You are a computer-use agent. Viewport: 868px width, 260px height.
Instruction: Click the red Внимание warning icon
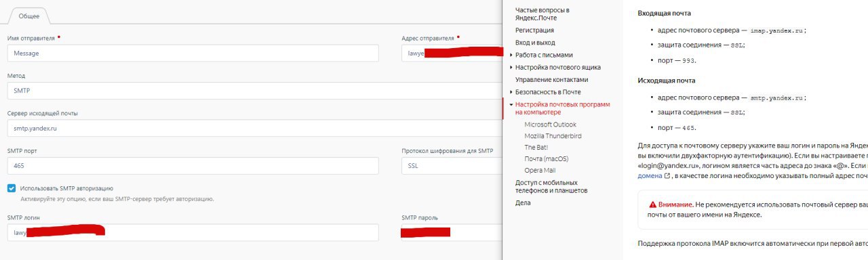[x=652, y=204]
